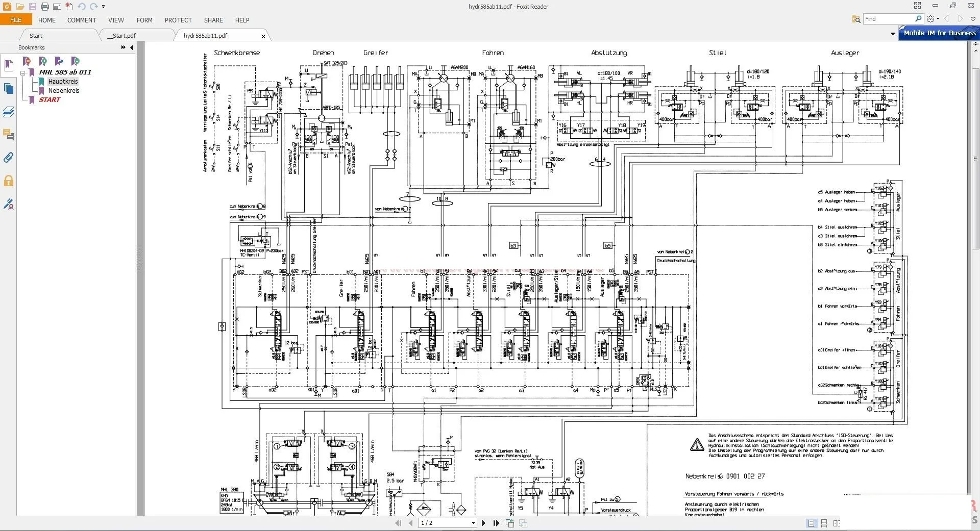Open the Bookmarks panel sidebar icon
This screenshot has height=531, width=980.
point(8,65)
